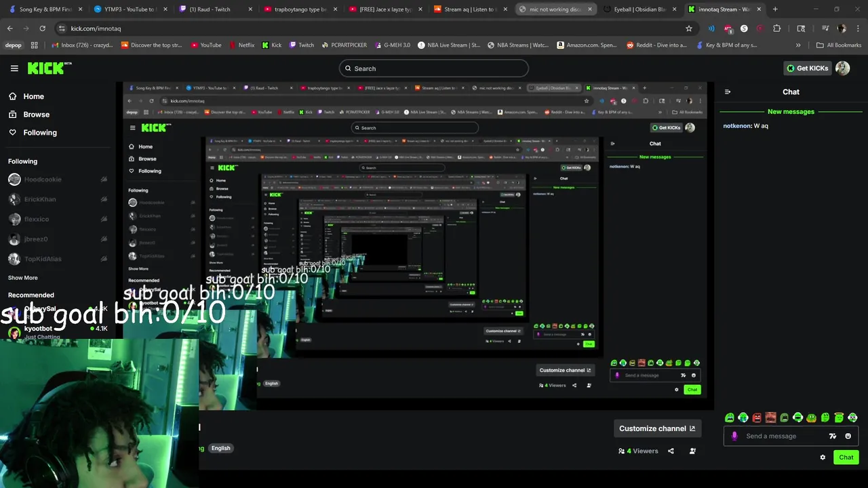
Task: Insert the red angry face emote
Action: [757, 418]
